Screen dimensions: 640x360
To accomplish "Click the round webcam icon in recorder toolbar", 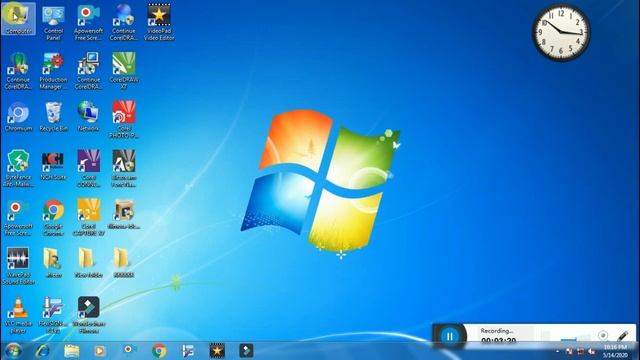I will (603, 336).
